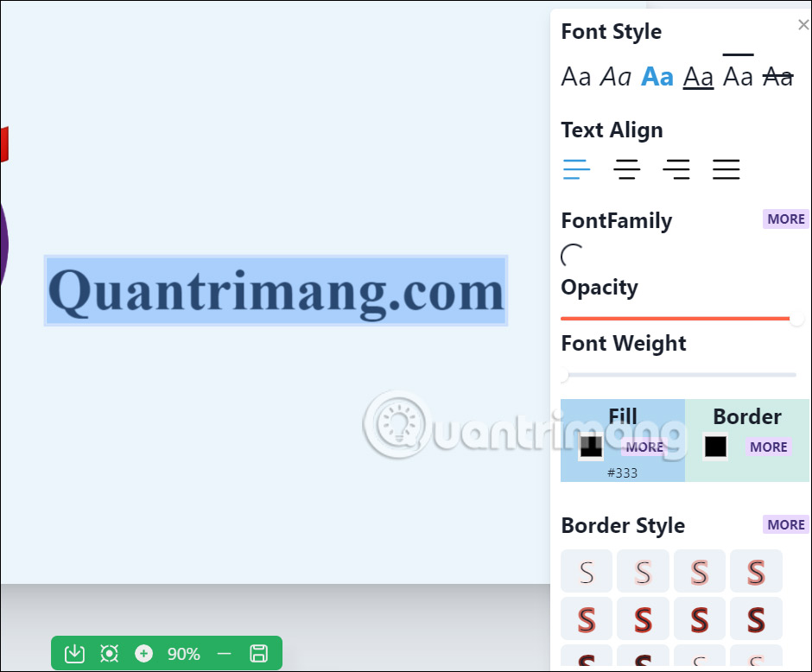Screen dimensions: 812x672
Task: Select fourth border style in second row
Action: (x=756, y=618)
